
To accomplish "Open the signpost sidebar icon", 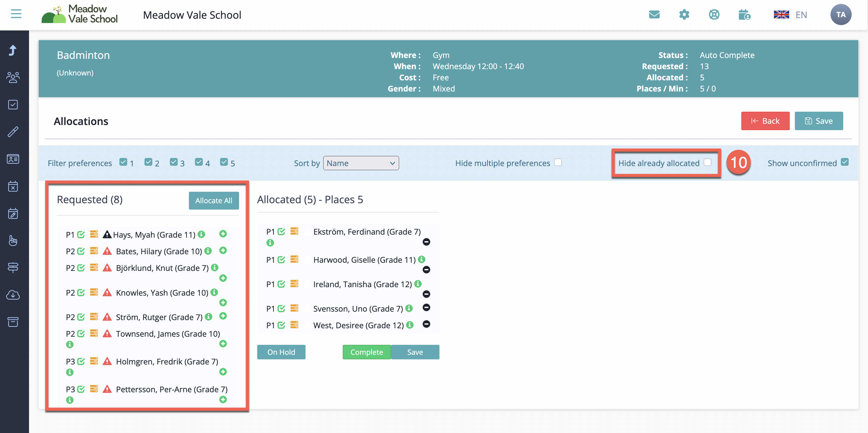I will tap(13, 268).
